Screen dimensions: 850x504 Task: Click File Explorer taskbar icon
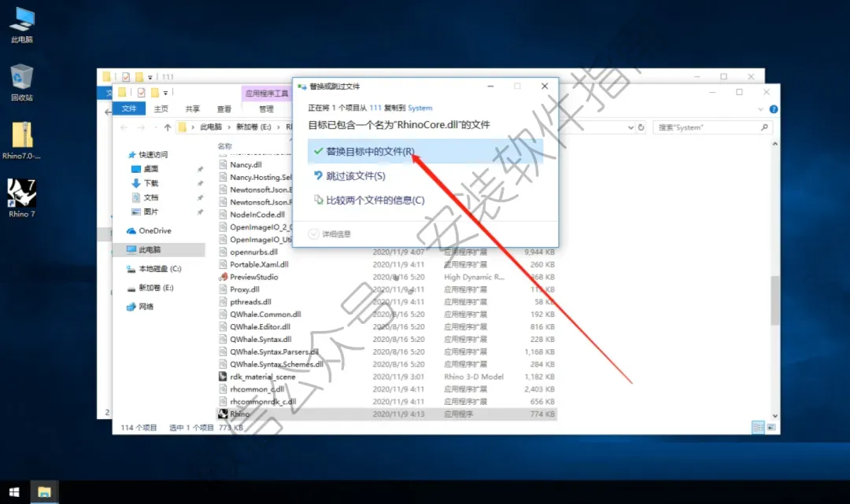44,491
